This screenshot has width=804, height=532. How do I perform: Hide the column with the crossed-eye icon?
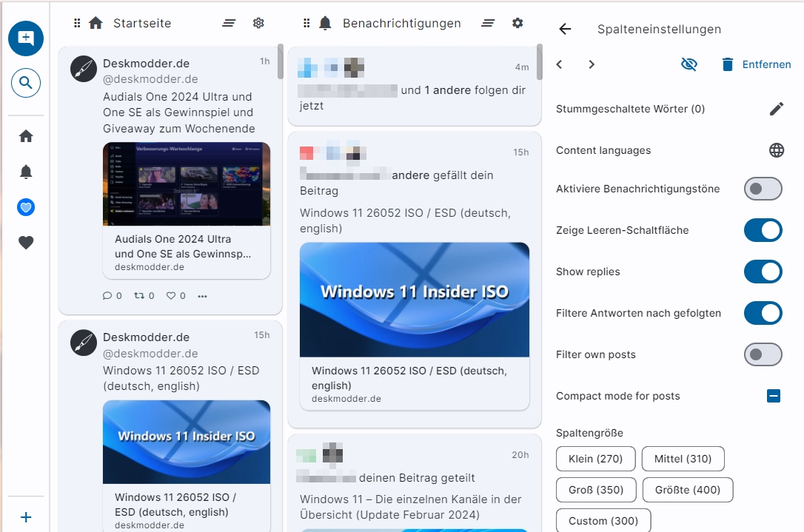pos(689,64)
